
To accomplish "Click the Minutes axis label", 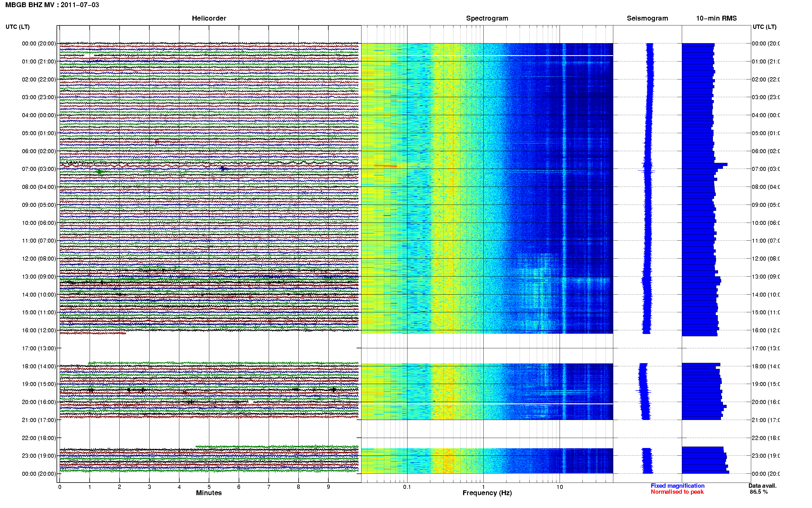I will 209,493.
